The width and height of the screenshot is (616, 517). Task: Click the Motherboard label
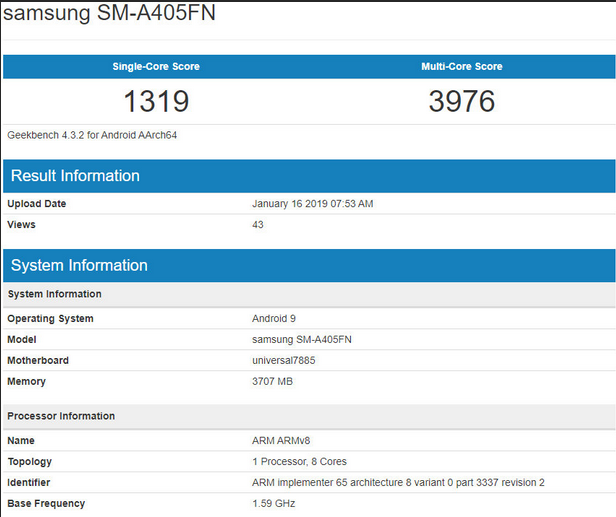[x=38, y=360]
